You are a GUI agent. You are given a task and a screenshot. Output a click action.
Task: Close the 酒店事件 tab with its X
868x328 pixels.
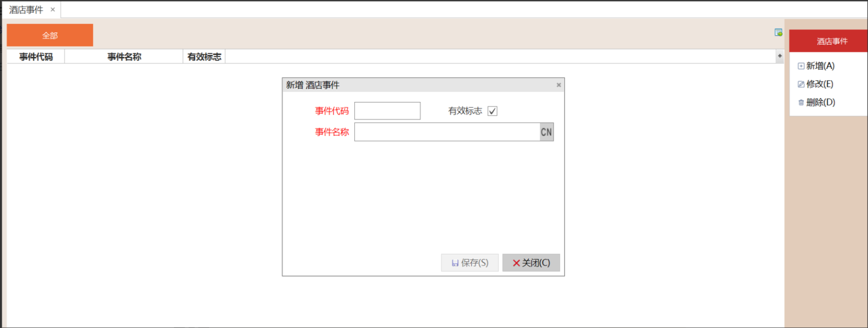[x=53, y=9]
